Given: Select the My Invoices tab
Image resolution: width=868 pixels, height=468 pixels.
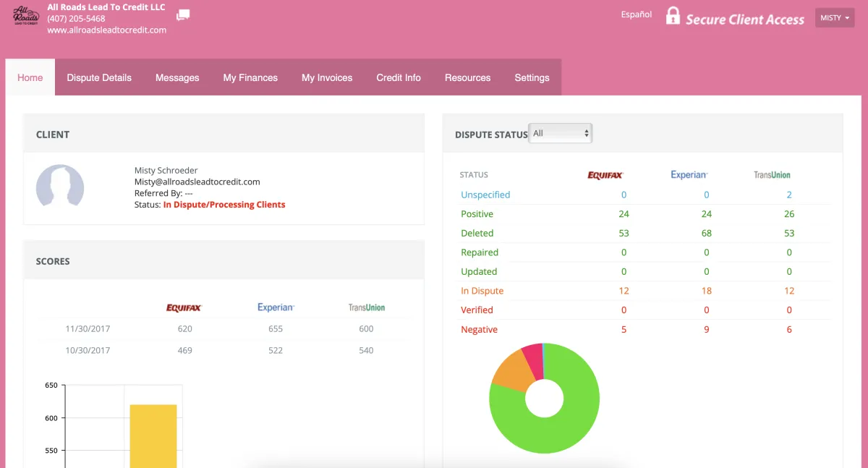Looking at the screenshot, I should pos(327,77).
